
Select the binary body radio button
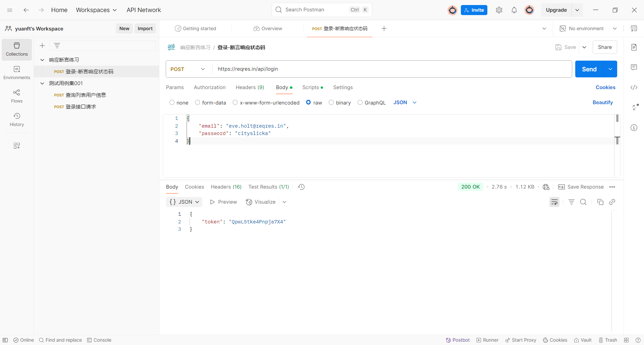(x=331, y=102)
